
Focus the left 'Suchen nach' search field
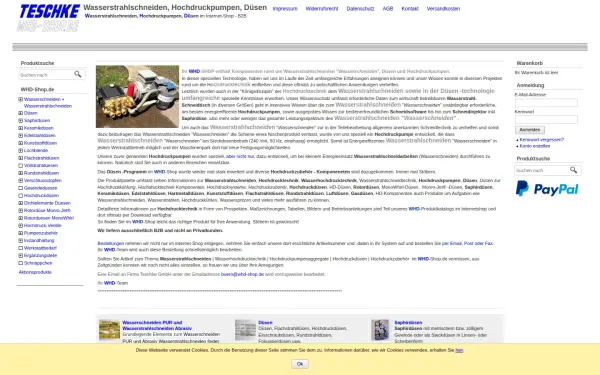[x=46, y=75]
